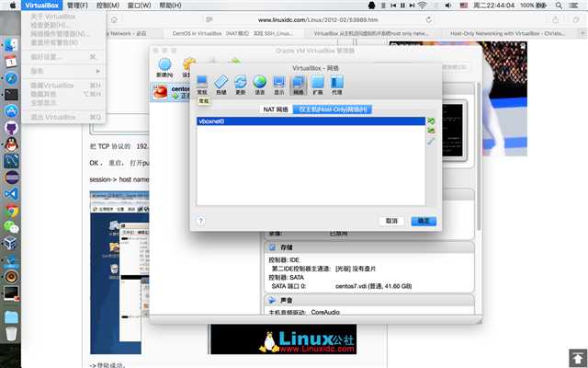This screenshot has height=368, width=588.
Task: Switch to CentOS in VirtualBox Safari tab
Action: pos(232,33)
